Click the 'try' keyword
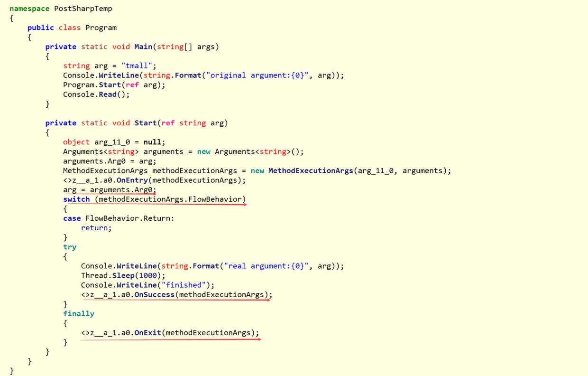The height and width of the screenshot is (376, 588). (x=70, y=247)
